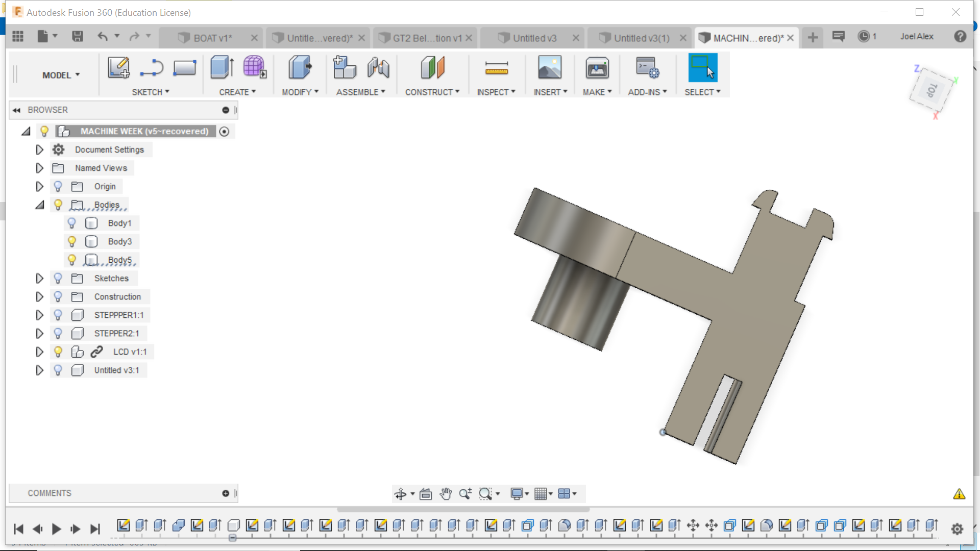Toggle visibility of LCD v1:1 component

(58, 352)
